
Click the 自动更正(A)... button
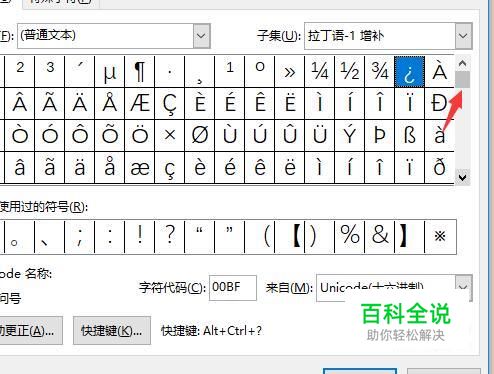click(31, 331)
